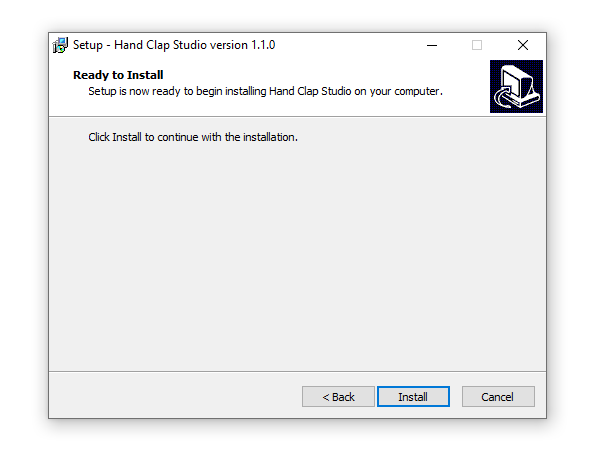Click the 'Ready to Install' heading
The height and width of the screenshot is (471, 595).
click(x=118, y=75)
